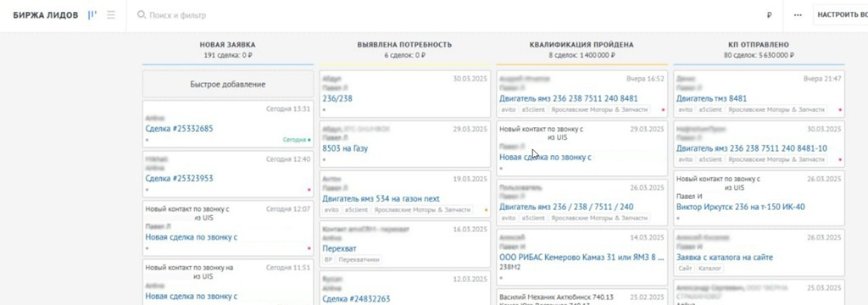Switch to list view icon
The image size is (868, 305).
click(111, 15)
